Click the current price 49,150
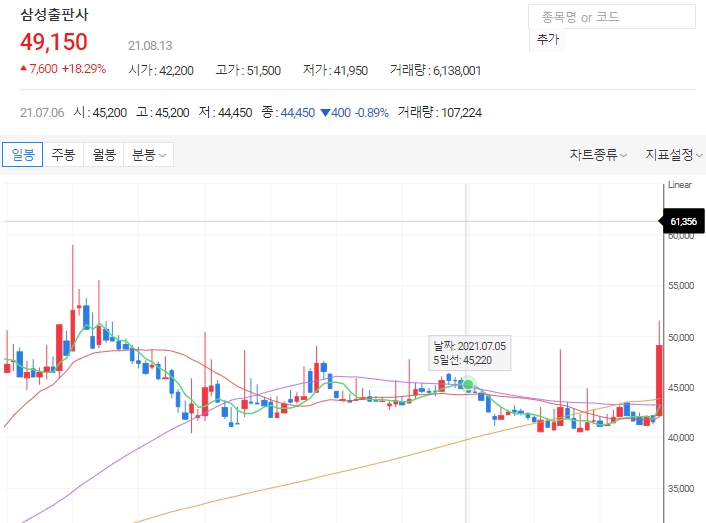The height and width of the screenshot is (523, 706). coord(54,42)
